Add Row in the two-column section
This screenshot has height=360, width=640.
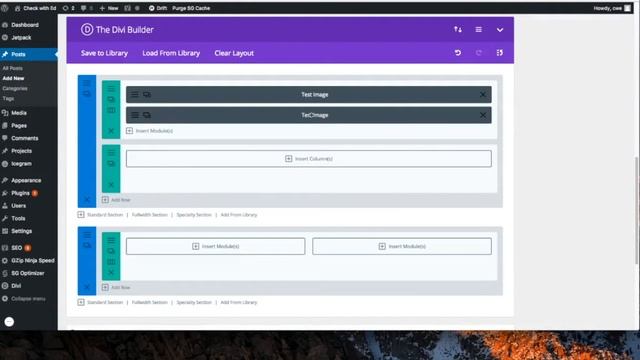(116, 287)
